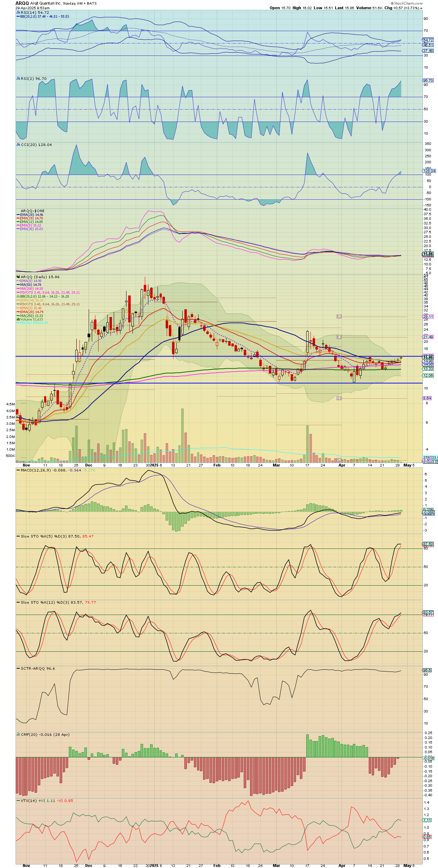Click the S1 pivot support marker
This screenshot has height=868, width=438.
(x=339, y=398)
